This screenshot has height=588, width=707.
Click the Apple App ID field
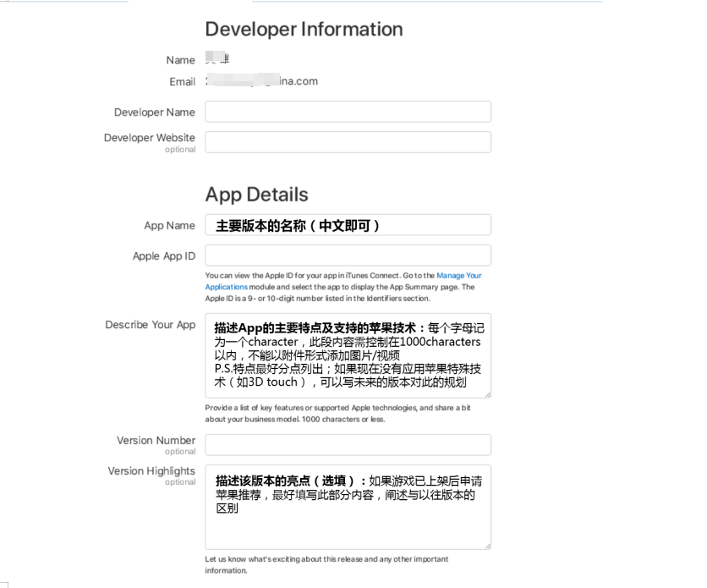(348, 256)
